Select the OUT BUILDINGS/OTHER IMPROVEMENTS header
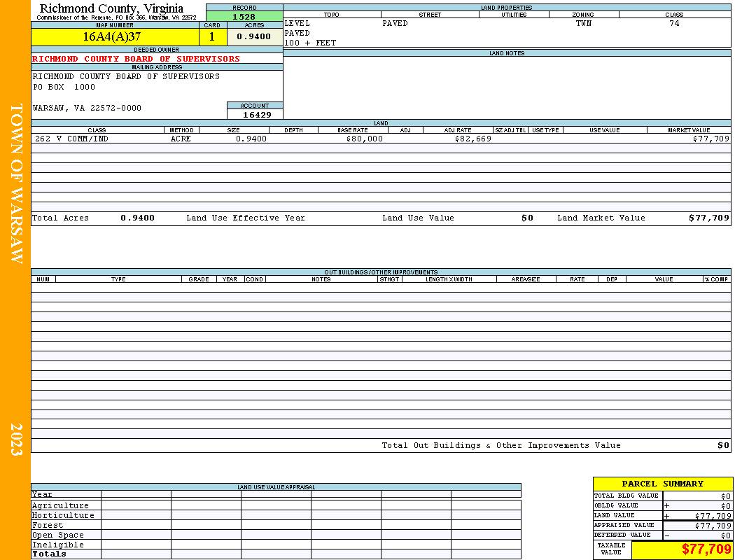This screenshot has width=735, height=560. click(381, 272)
